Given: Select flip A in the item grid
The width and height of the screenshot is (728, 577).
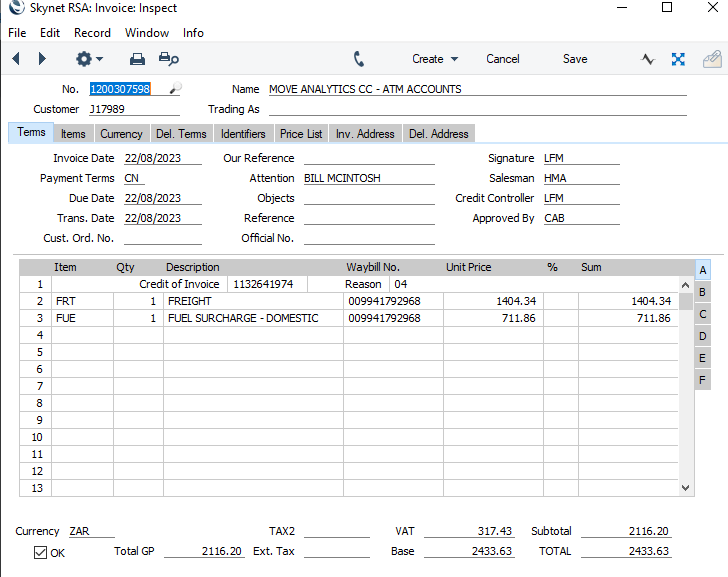Looking at the screenshot, I should click(702, 270).
